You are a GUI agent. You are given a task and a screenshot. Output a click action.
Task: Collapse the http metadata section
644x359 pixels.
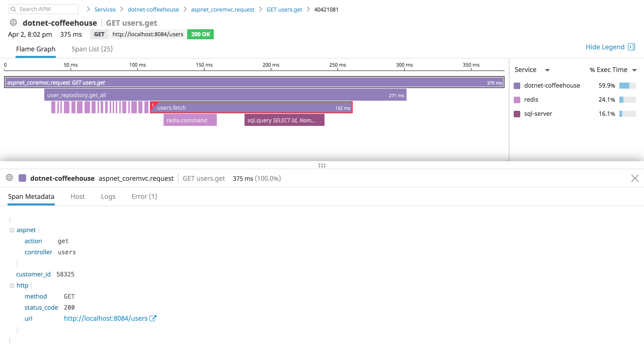click(12, 285)
